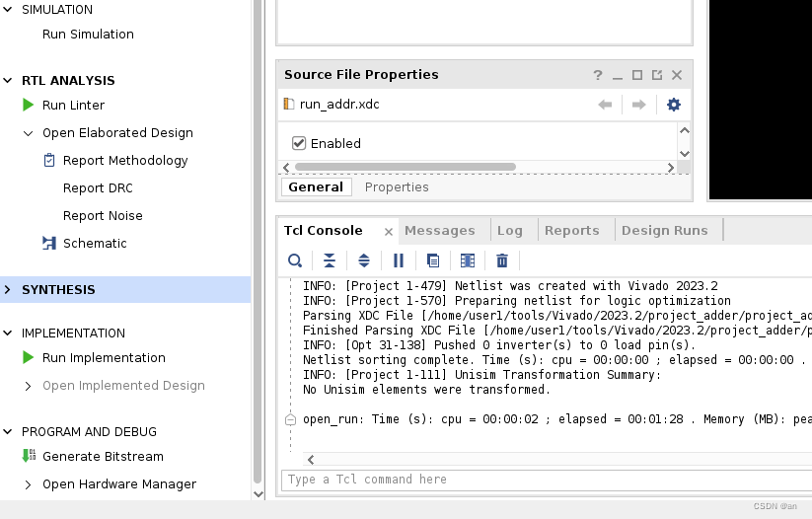Expand Open Implemented Design
The height and width of the screenshot is (519, 812).
(28, 386)
